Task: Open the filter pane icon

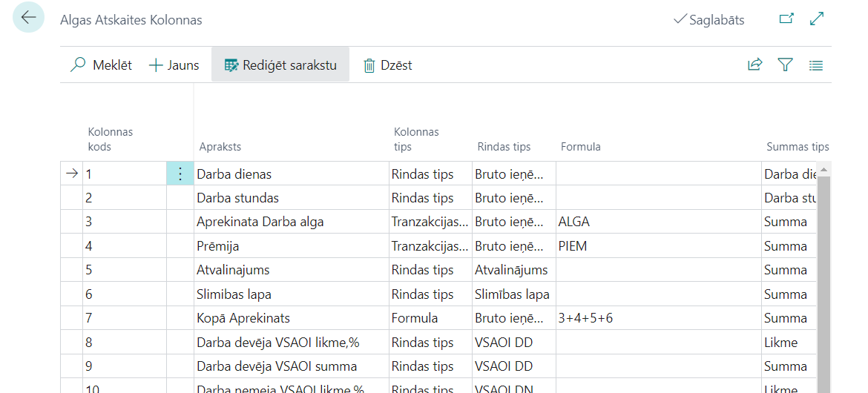Action: pos(785,65)
